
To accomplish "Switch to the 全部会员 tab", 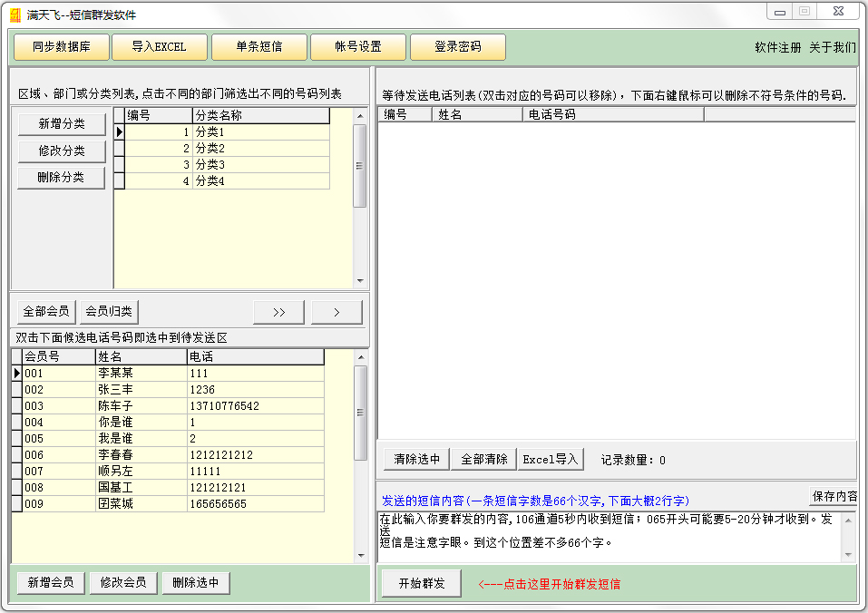I will tap(45, 311).
